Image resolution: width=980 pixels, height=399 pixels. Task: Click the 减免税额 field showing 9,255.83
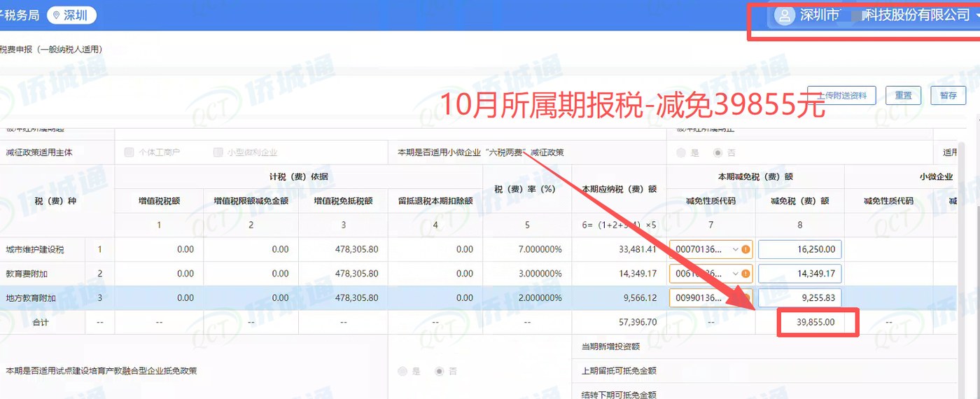point(799,298)
